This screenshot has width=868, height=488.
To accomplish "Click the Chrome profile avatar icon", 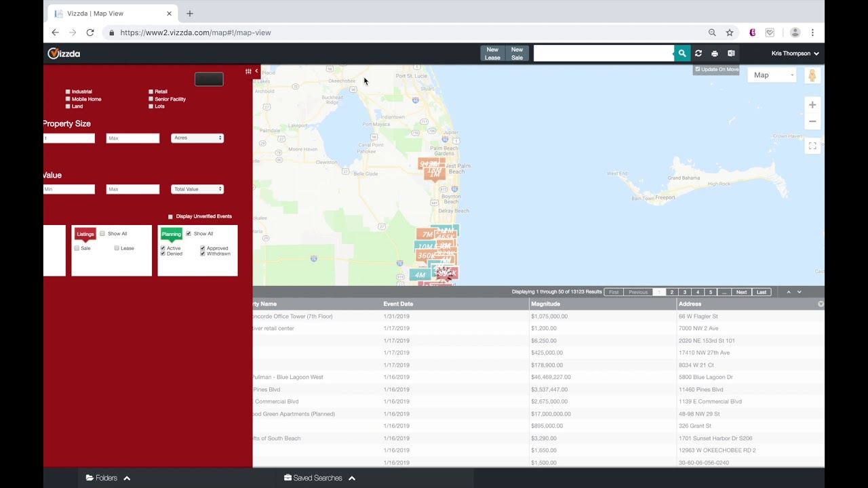I will pos(795,33).
